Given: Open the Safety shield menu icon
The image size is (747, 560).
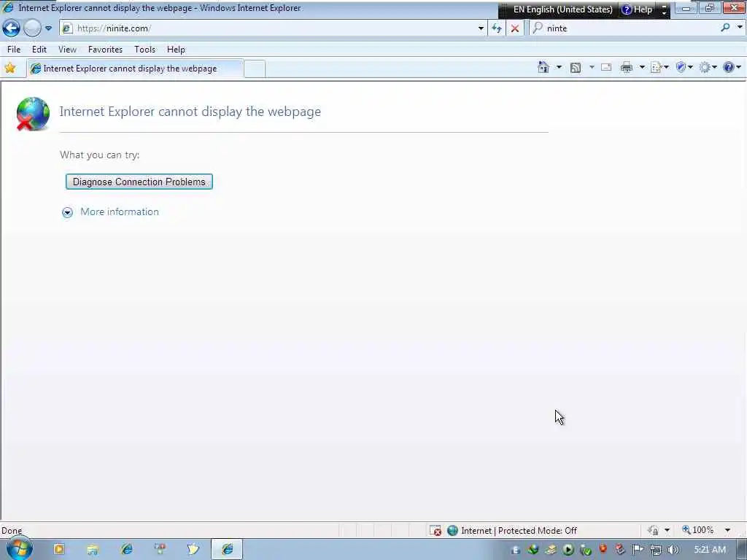Looking at the screenshot, I should coord(684,68).
